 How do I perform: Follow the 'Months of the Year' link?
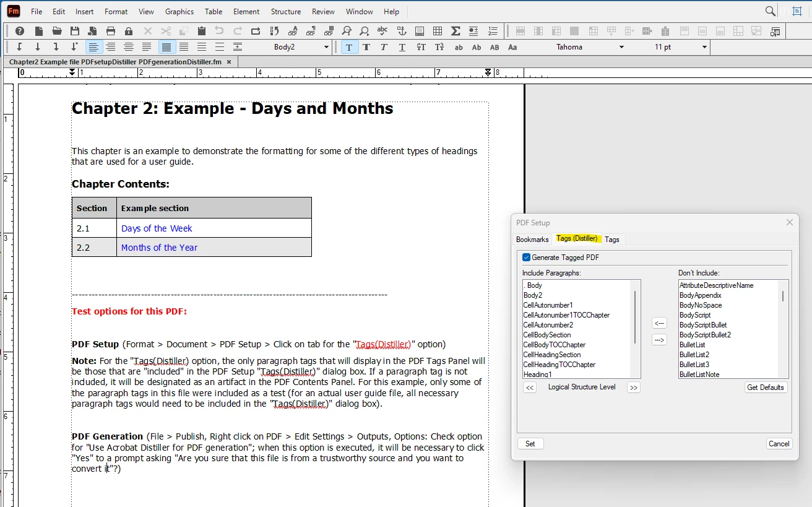[159, 248]
